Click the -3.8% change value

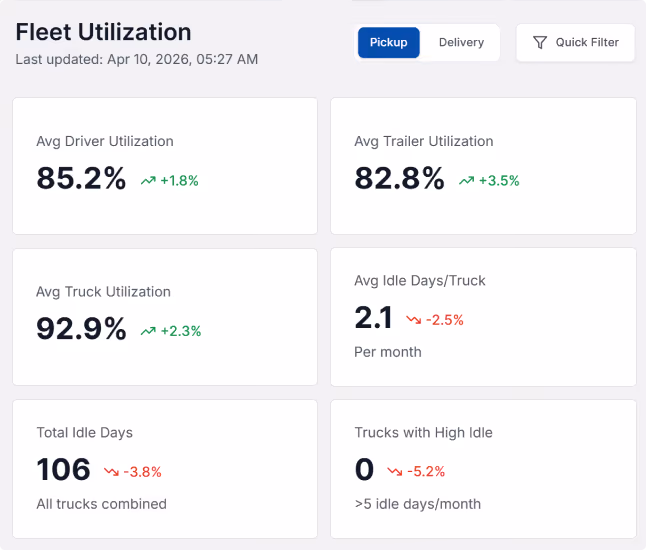142,472
